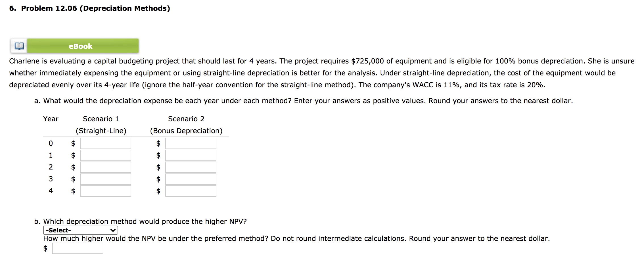Click the Year 2 Bonus Depreciation field
The image size is (644, 267).
(190, 167)
